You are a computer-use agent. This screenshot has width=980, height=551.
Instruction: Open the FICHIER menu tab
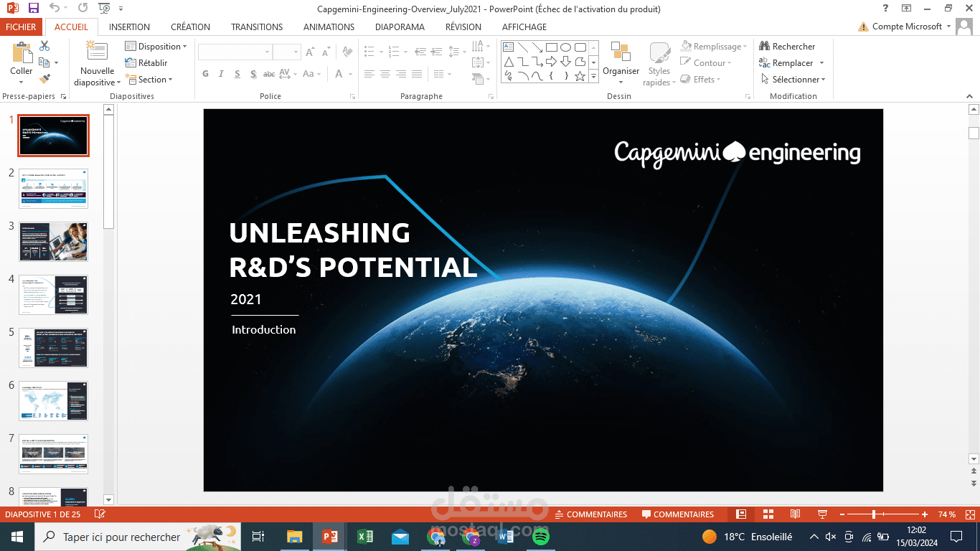(21, 27)
